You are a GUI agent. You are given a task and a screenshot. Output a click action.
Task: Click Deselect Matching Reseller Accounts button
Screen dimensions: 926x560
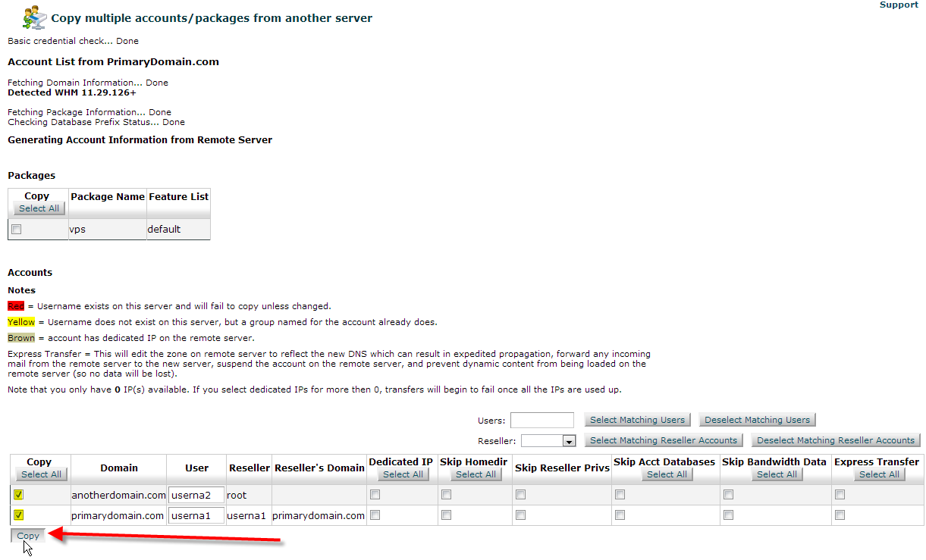point(836,440)
